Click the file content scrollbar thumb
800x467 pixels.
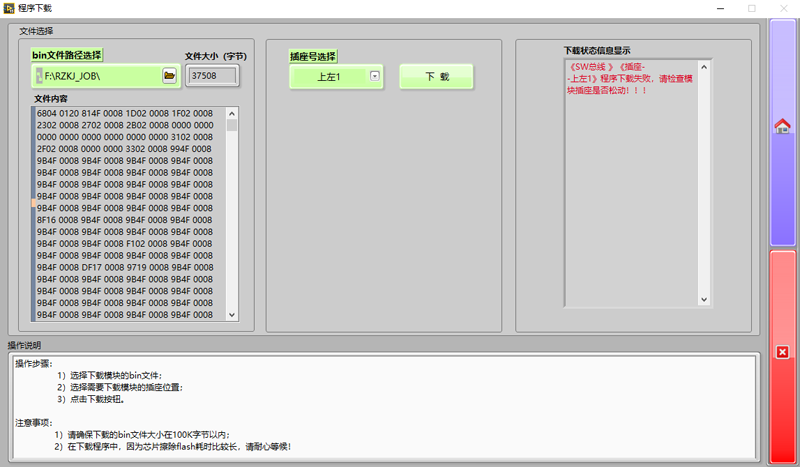(x=232, y=125)
